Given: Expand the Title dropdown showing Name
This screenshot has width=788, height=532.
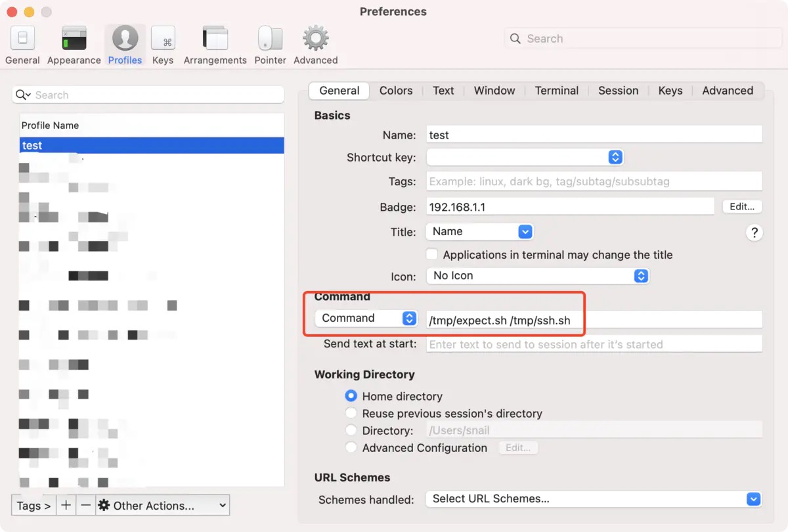Looking at the screenshot, I should [479, 232].
